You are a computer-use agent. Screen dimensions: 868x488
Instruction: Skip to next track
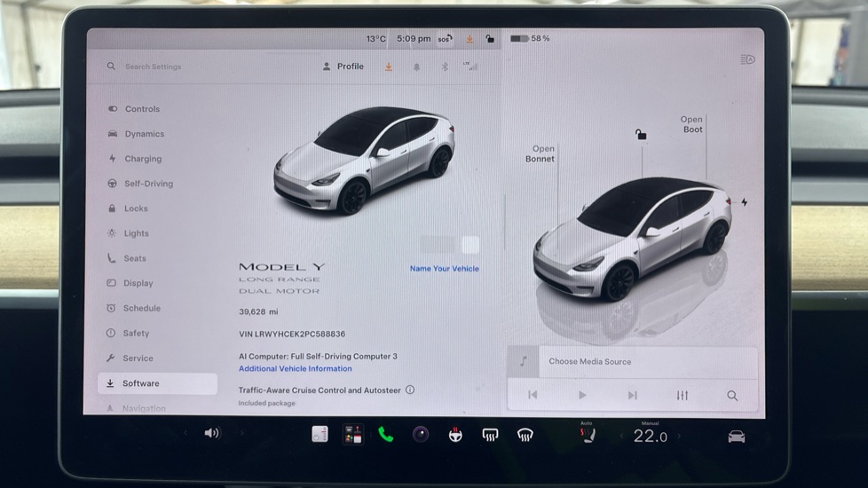632,395
